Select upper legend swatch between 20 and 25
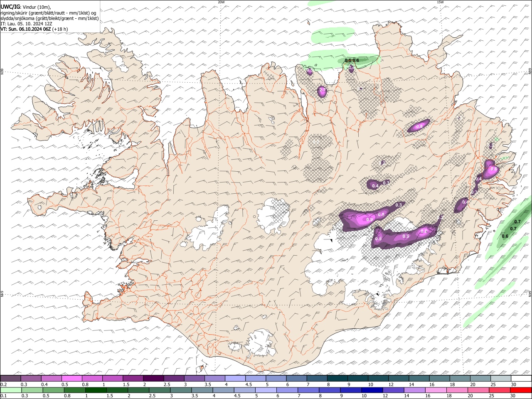Viewport: 532px width, 399px height. [x=480, y=379]
